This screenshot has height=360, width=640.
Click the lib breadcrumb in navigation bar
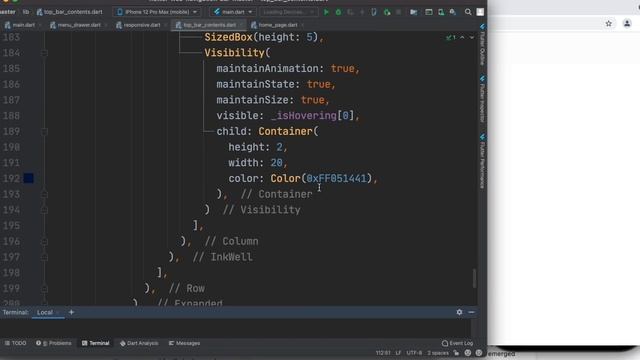click(26, 12)
